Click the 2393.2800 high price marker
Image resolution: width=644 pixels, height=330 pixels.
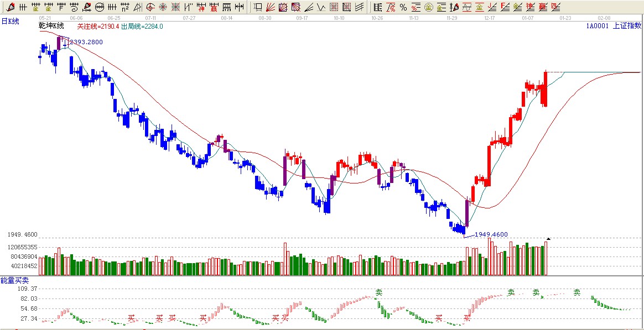coord(86,42)
